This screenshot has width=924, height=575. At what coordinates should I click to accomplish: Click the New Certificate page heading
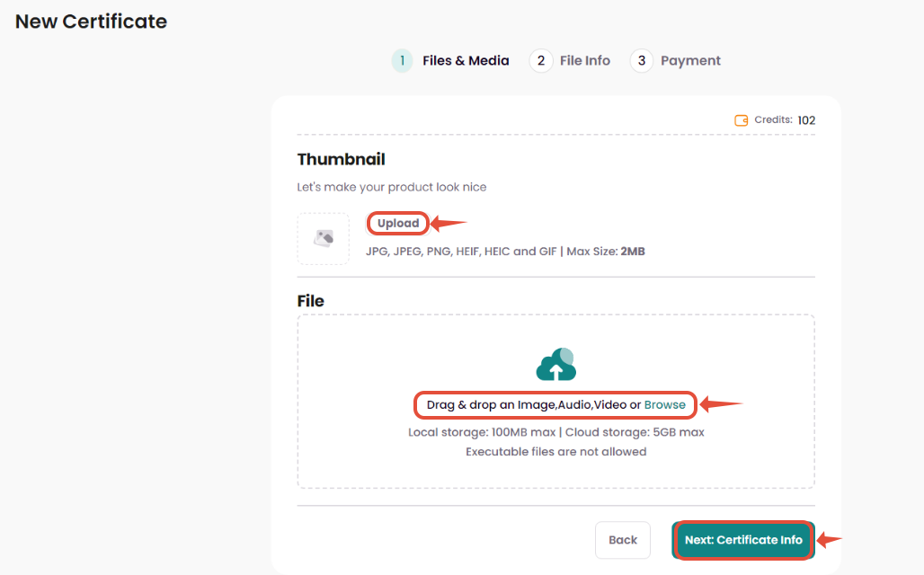pyautogui.click(x=92, y=22)
